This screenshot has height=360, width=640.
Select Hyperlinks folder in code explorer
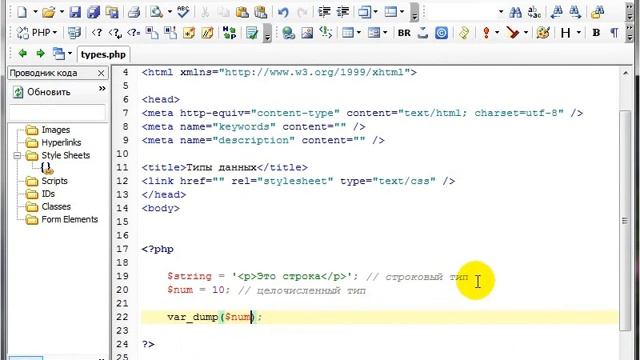tap(53, 142)
